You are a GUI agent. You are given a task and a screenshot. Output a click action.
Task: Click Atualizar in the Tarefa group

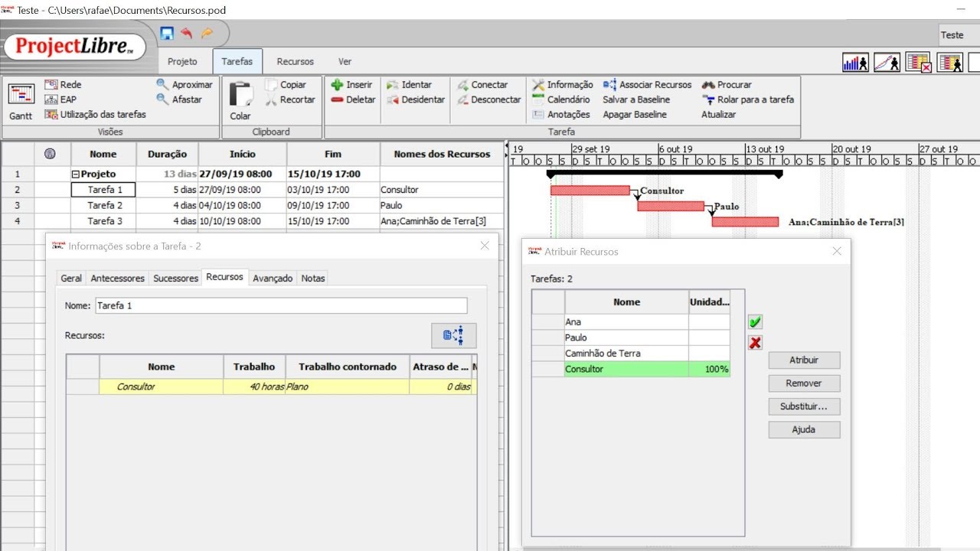point(719,115)
